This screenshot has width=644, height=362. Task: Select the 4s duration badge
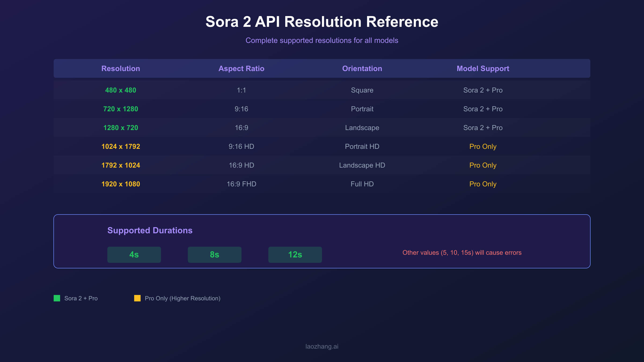click(x=134, y=254)
